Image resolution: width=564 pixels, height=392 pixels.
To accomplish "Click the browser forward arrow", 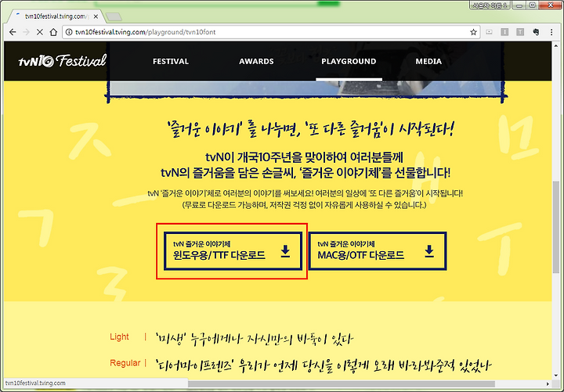I will 26,32.
